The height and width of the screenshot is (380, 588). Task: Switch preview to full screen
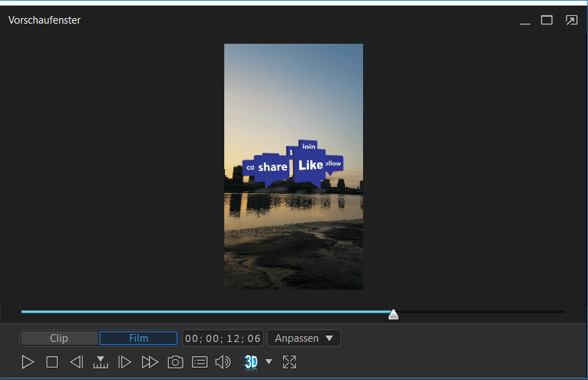[x=289, y=362]
